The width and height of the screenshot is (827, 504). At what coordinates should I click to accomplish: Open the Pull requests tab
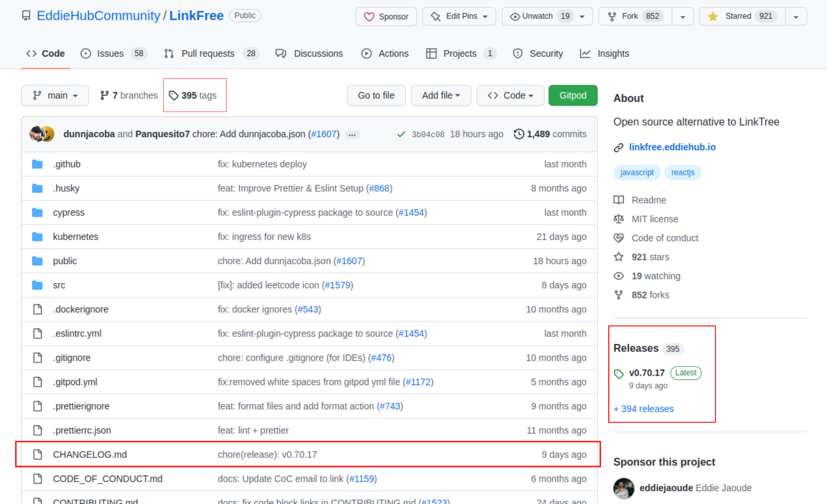point(208,53)
